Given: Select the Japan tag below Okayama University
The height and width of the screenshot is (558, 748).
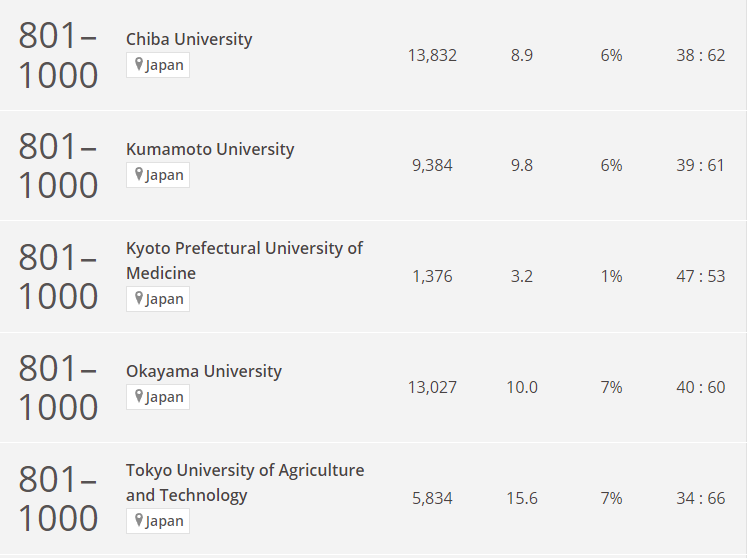Looking at the screenshot, I should coord(164,397).
